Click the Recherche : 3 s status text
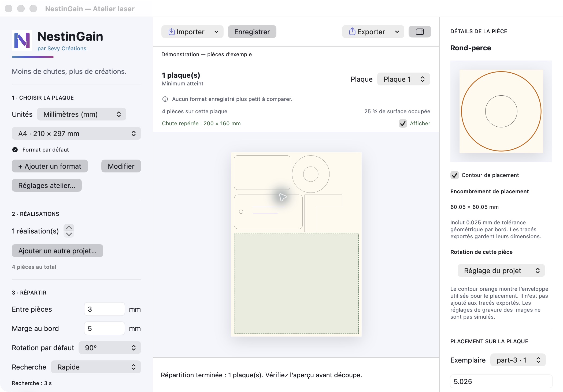The width and height of the screenshot is (563, 392). [x=32, y=383]
